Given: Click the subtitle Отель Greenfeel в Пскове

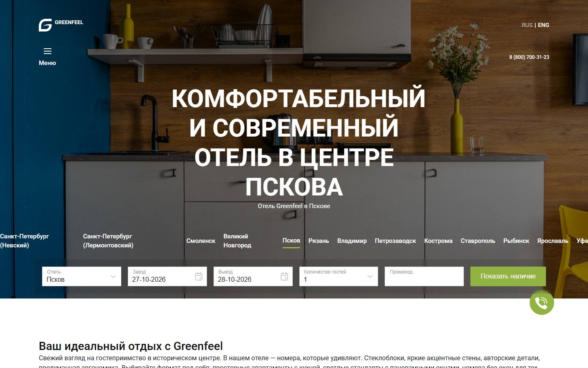Looking at the screenshot, I should click(x=294, y=206).
